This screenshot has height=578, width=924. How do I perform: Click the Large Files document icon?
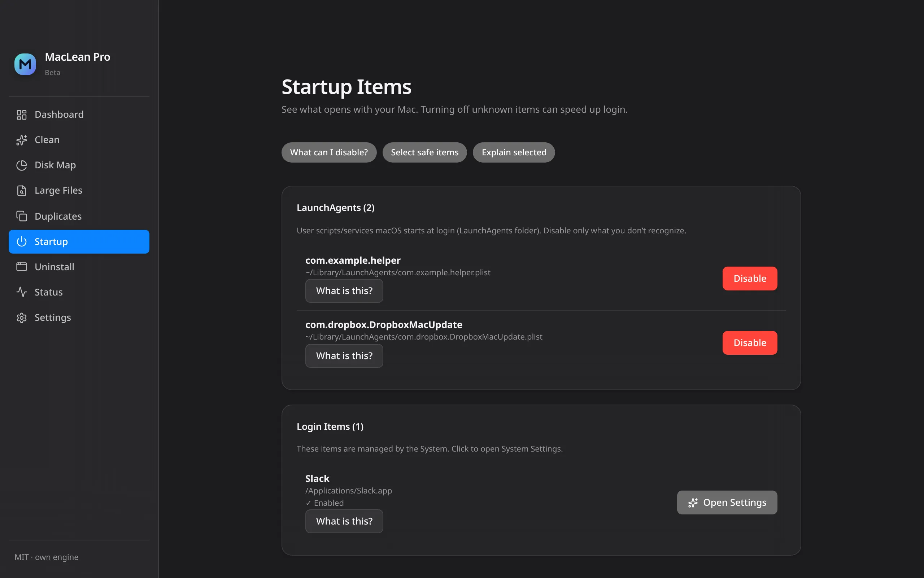(x=22, y=190)
